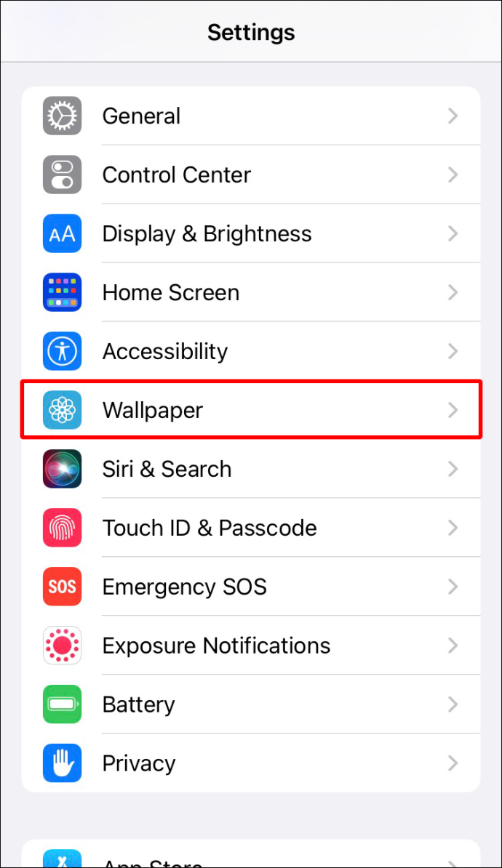502x868 pixels.
Task: Tap the partially visible App Store row
Action: [x=251, y=853]
